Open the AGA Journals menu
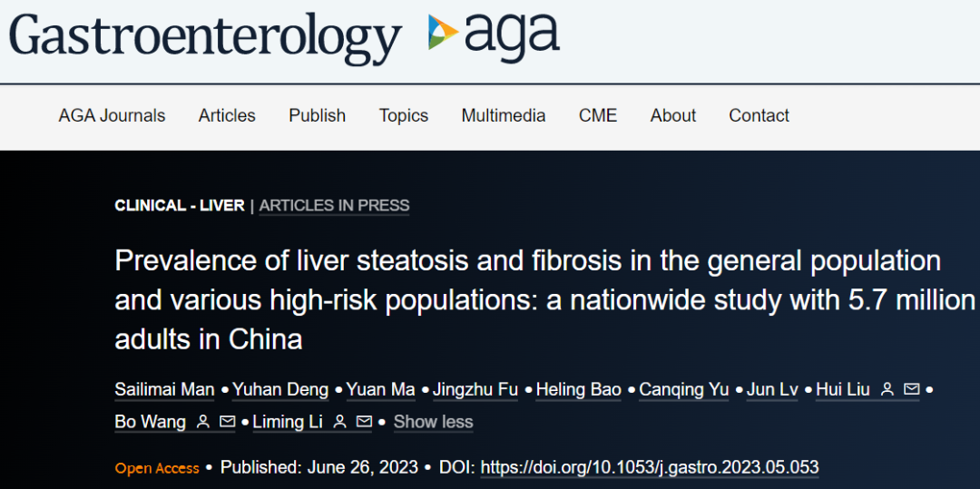Viewport: 980px width, 489px height. 112,116
